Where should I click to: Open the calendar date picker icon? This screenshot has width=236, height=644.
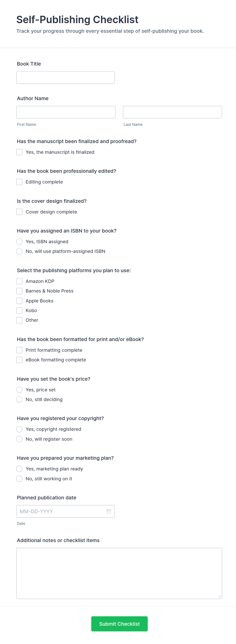(109, 511)
